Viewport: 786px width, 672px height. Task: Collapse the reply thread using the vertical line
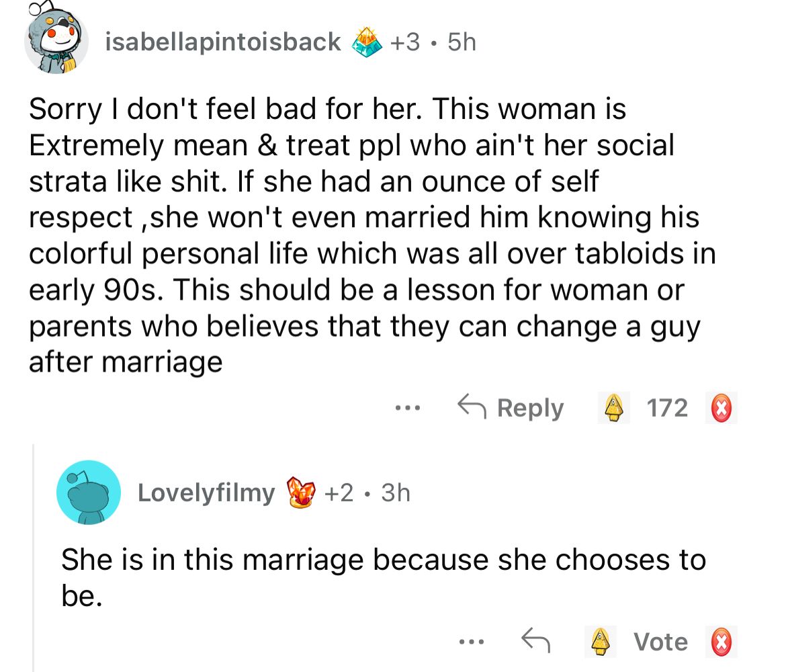click(x=34, y=558)
